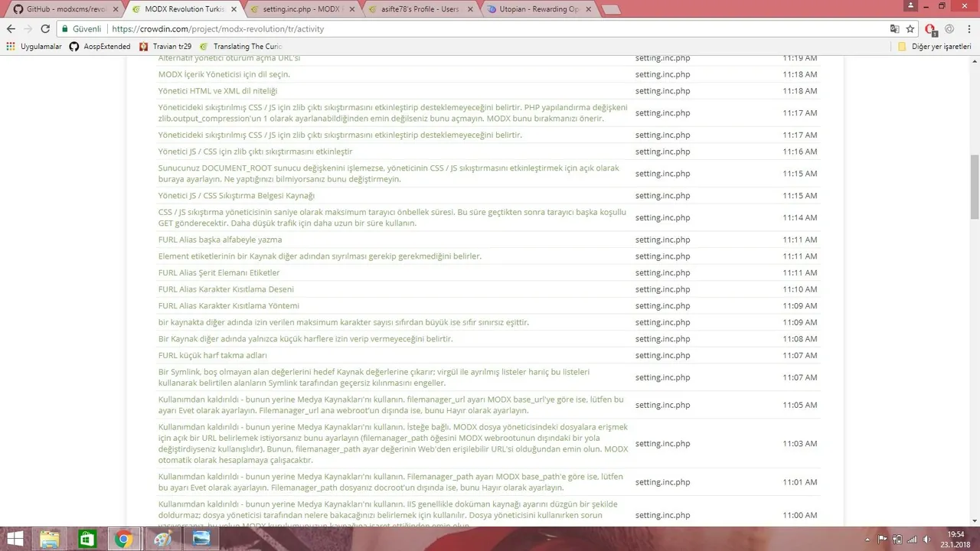
Task: Open 'FURL Alias Karakter Kısıtlama Deseni' translation
Action: (226, 289)
